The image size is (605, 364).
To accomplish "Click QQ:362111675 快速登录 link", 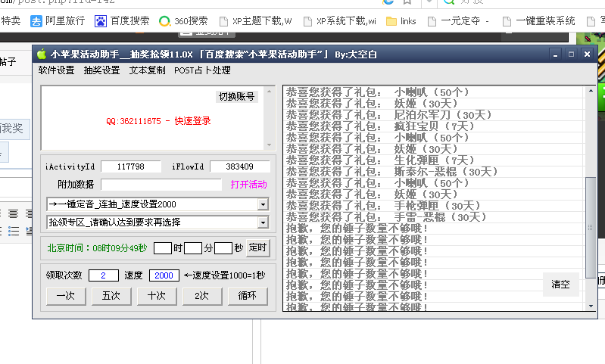I will tap(158, 121).
